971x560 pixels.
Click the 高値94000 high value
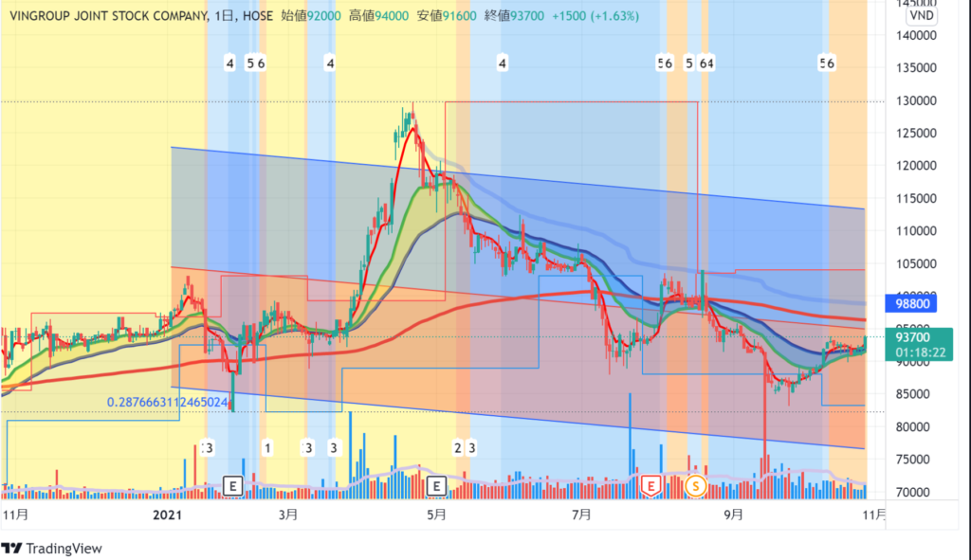378,16
